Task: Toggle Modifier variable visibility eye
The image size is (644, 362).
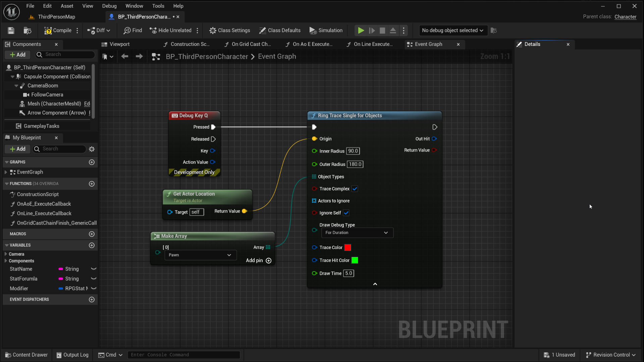Action: (x=94, y=289)
